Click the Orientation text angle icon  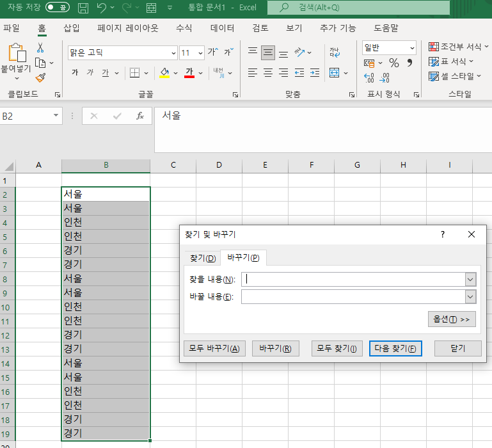tap(299, 52)
